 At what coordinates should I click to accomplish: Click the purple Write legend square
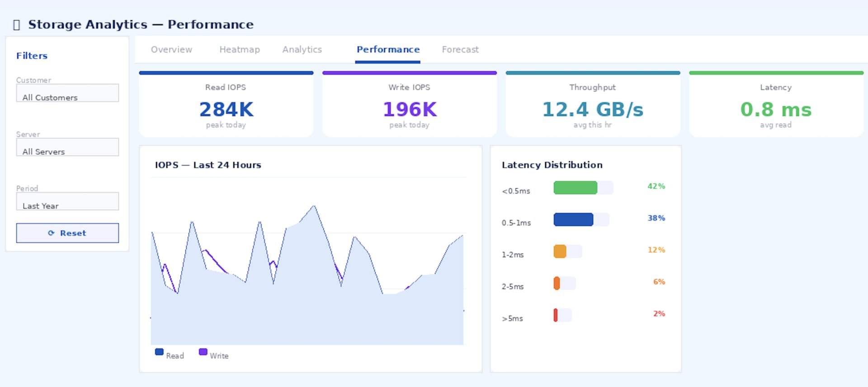(x=203, y=352)
